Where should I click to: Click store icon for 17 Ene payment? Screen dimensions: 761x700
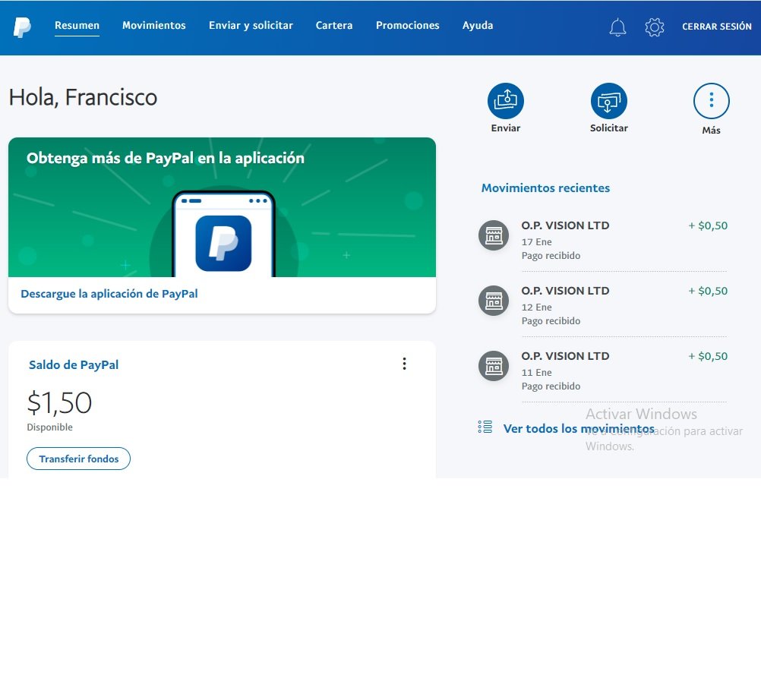pyautogui.click(x=494, y=235)
